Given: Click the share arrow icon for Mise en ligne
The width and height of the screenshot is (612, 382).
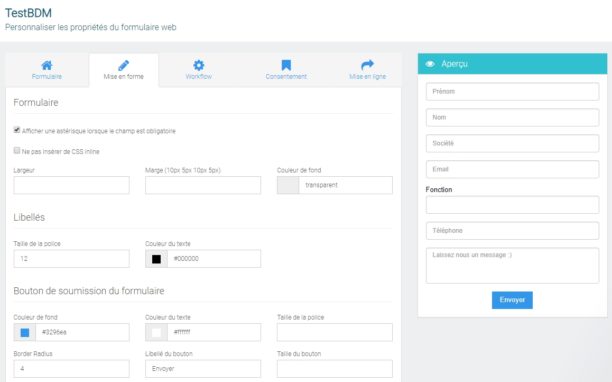Looking at the screenshot, I should [367, 65].
